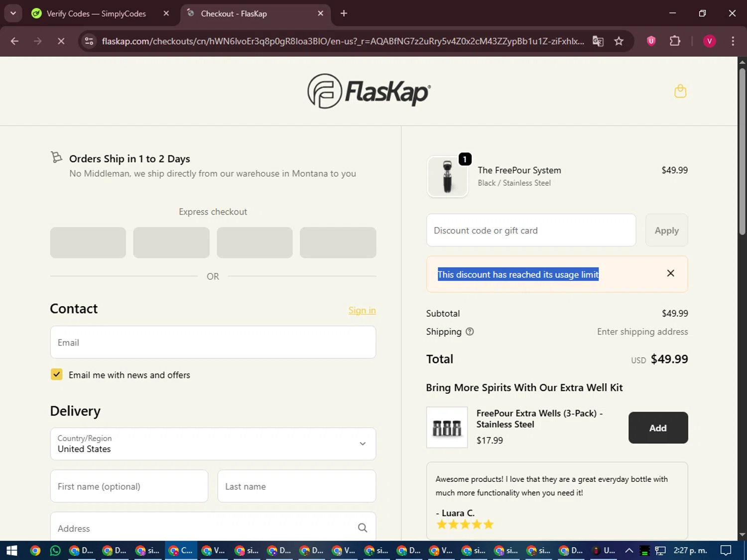Click the quantity badge 1 on product
The image size is (747, 560).
pos(465,159)
